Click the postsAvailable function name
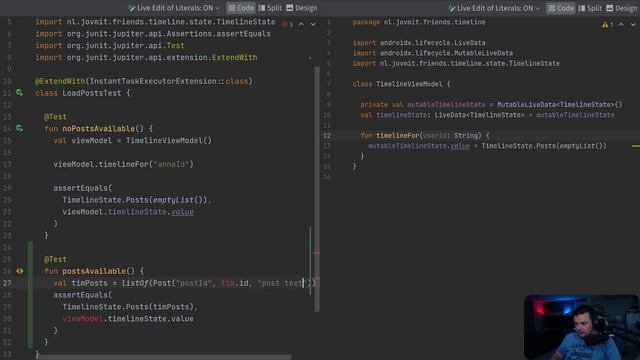The height and width of the screenshot is (360, 640). click(x=94, y=271)
